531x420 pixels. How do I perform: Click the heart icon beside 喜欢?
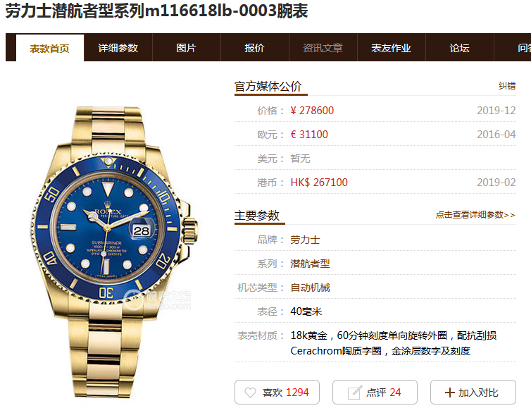[x=250, y=393]
